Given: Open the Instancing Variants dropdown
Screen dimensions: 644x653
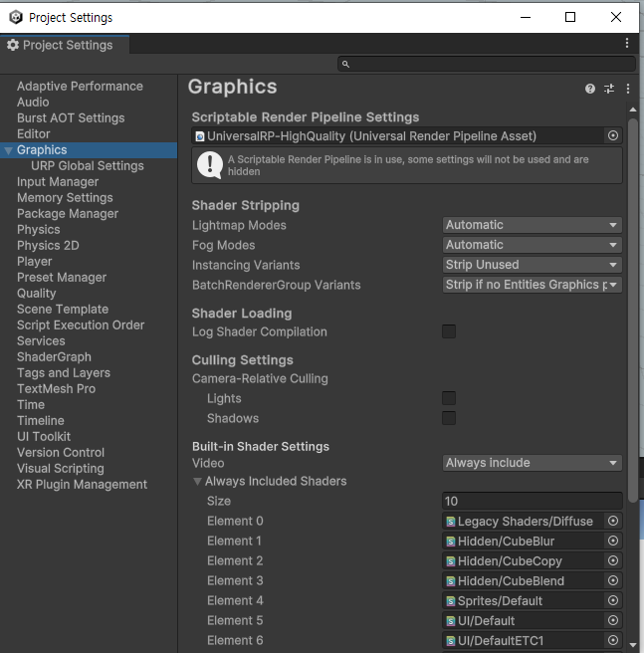Looking at the screenshot, I should coord(532,265).
